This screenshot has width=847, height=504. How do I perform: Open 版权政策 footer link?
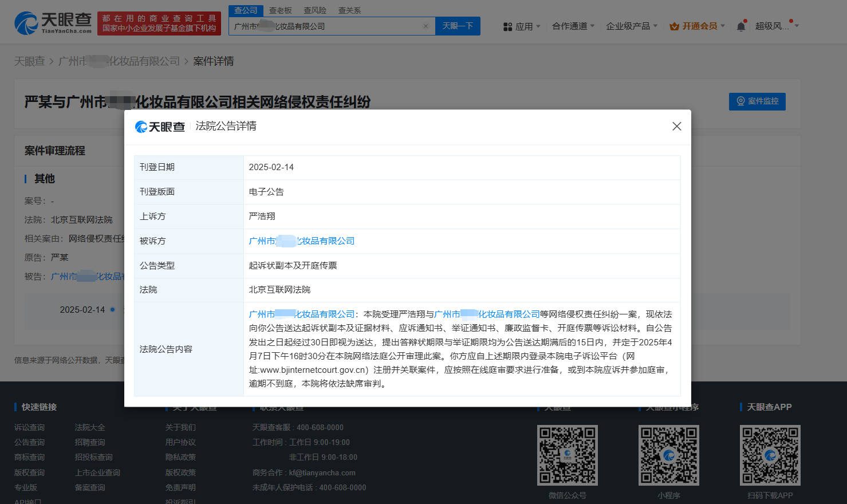[x=180, y=472]
